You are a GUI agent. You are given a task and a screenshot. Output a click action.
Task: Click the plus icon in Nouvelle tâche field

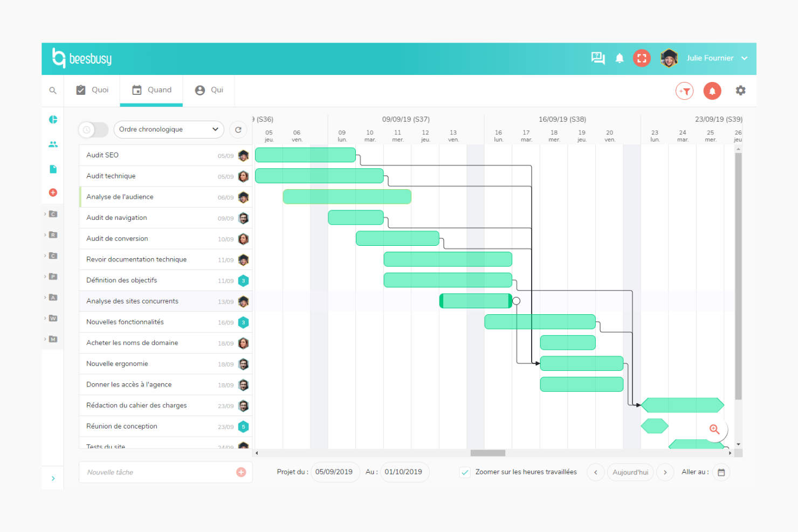tap(241, 472)
